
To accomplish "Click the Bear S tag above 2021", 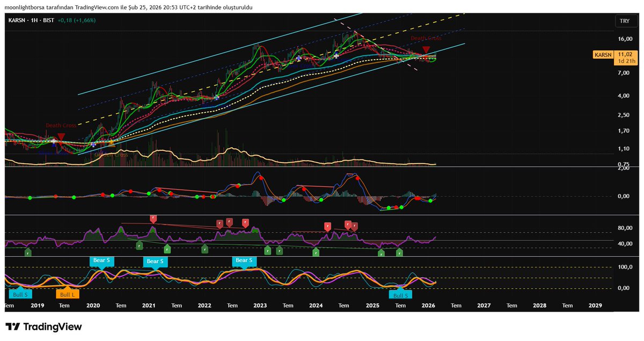I will coord(154,262).
